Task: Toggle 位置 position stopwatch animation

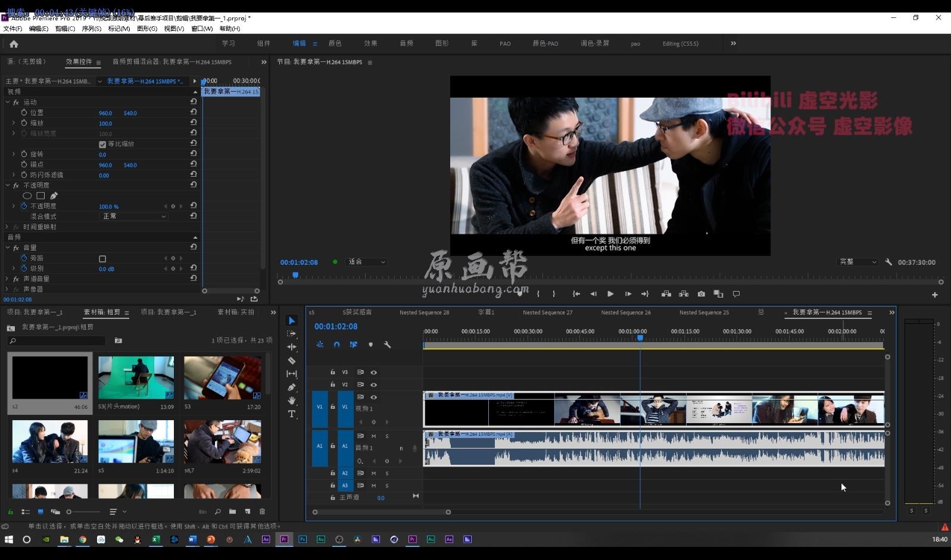Action: tap(24, 112)
